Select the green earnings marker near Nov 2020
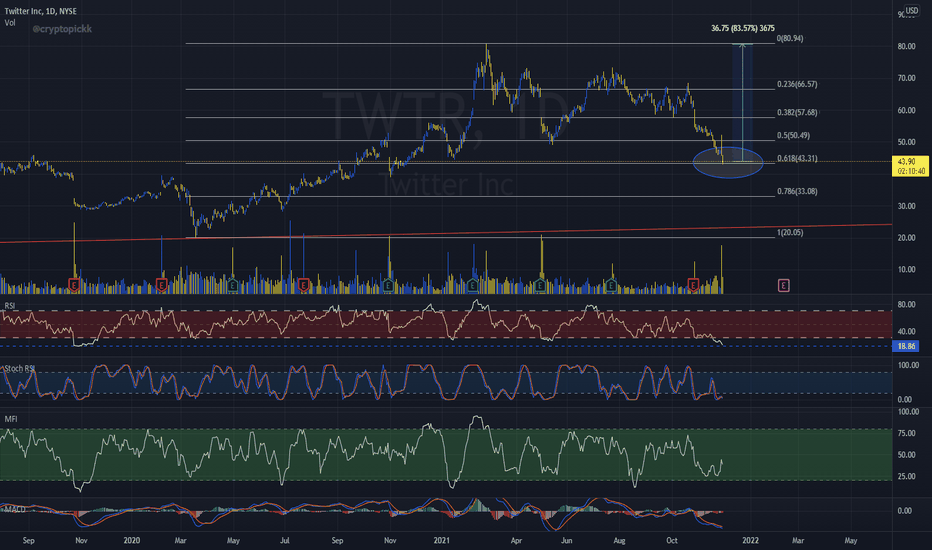Viewport: 932px width, 550px height. pos(388,285)
